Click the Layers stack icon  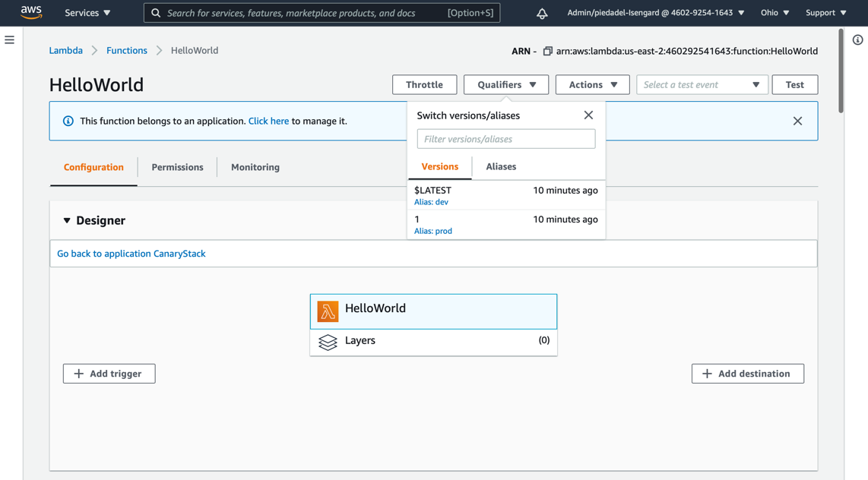tap(328, 343)
